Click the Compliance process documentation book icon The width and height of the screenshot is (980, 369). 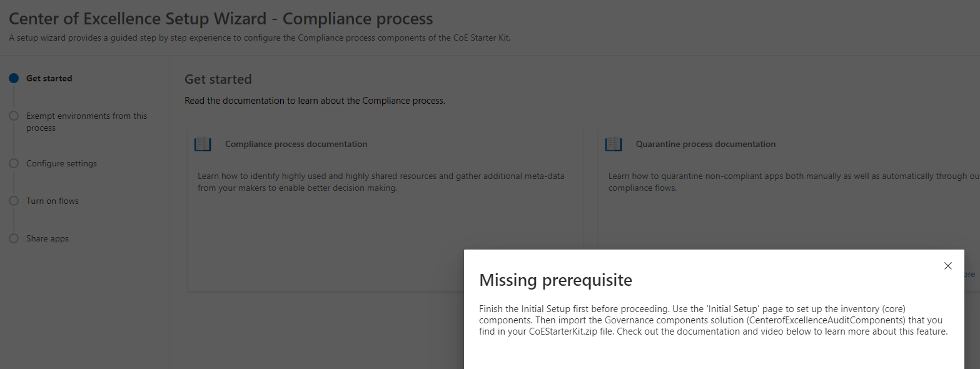click(202, 144)
